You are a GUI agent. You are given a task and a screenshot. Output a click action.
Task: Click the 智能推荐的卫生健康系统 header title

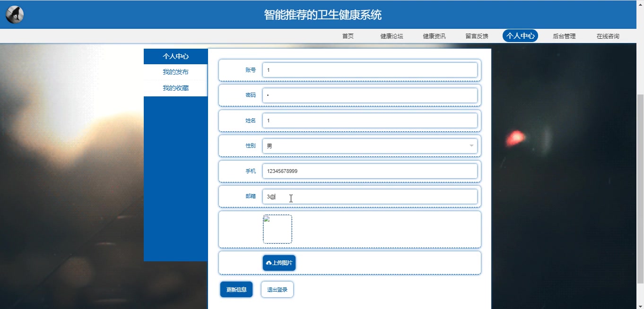pos(322,15)
